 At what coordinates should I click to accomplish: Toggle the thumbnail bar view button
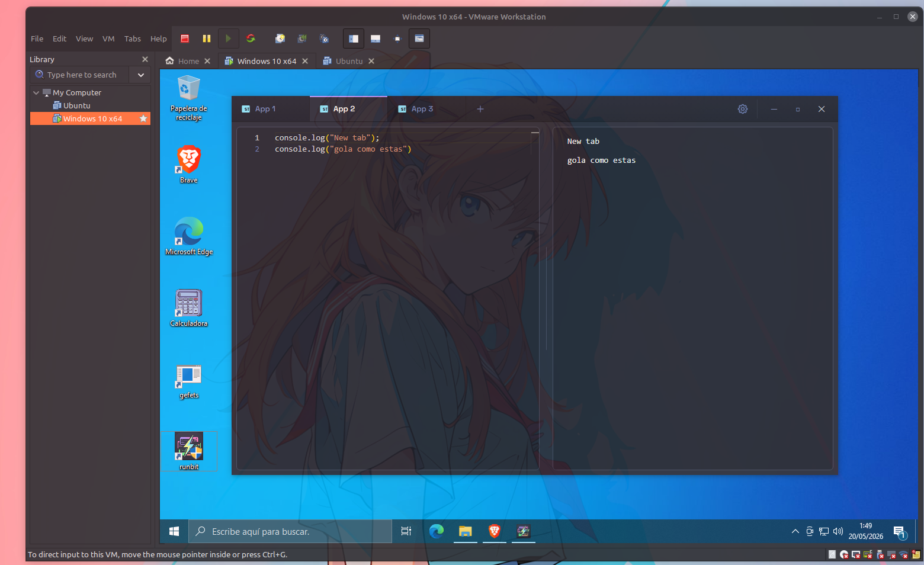376,38
